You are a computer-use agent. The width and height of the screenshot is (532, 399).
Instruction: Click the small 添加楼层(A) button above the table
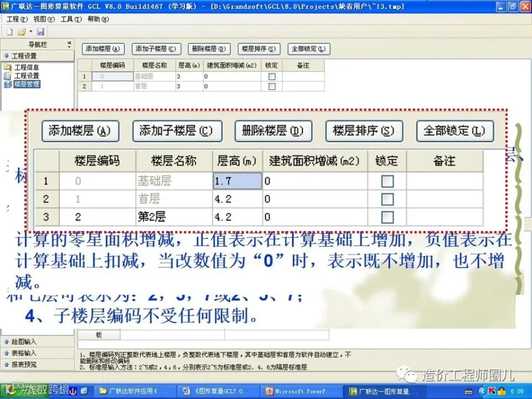(x=103, y=49)
